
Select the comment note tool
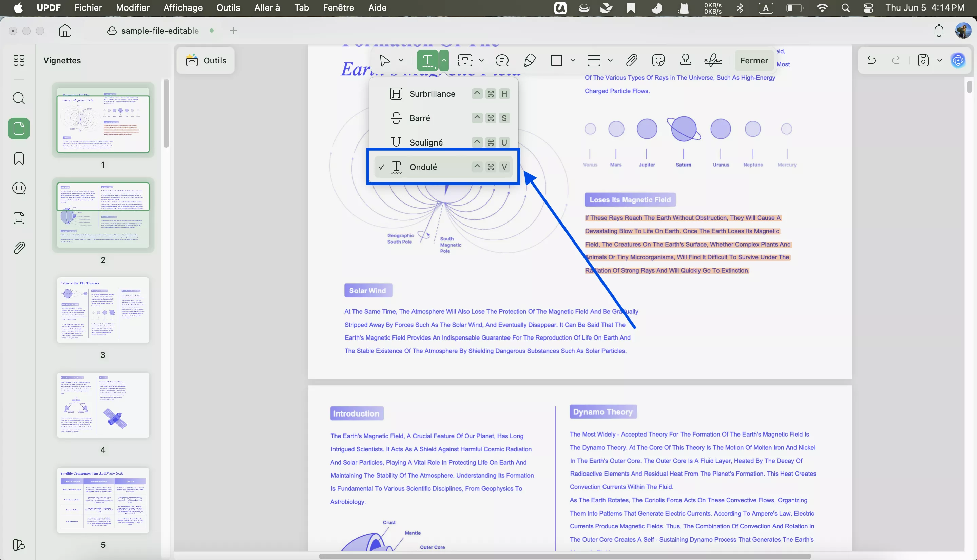pos(502,60)
